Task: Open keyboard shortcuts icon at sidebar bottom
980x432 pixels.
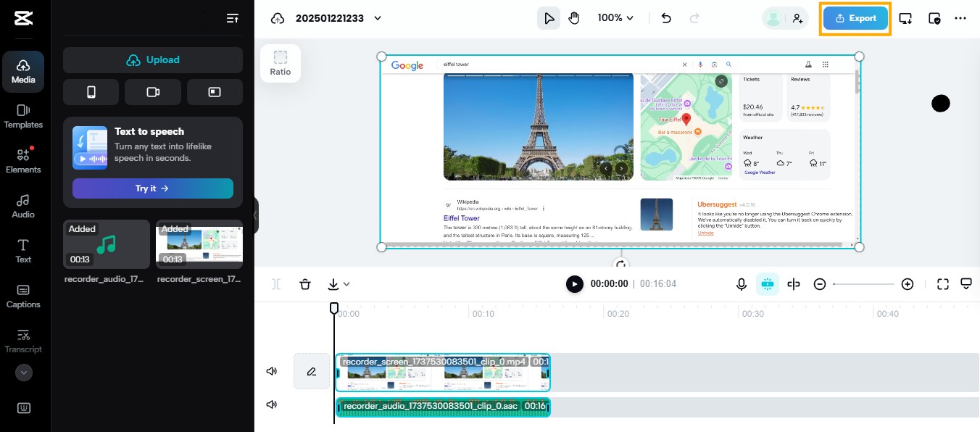Action: pos(23,407)
